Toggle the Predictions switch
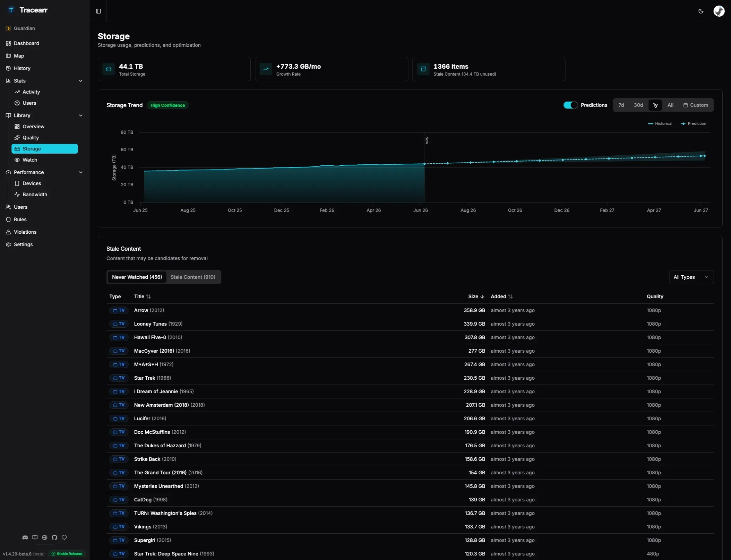Screen dimensions: 731x560 [x=570, y=105]
